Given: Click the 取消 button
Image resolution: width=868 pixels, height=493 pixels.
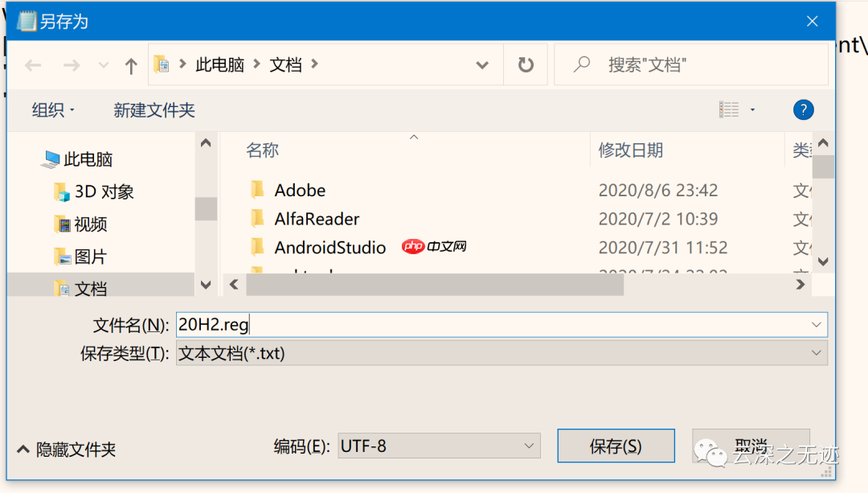Looking at the screenshot, I should 751,446.
